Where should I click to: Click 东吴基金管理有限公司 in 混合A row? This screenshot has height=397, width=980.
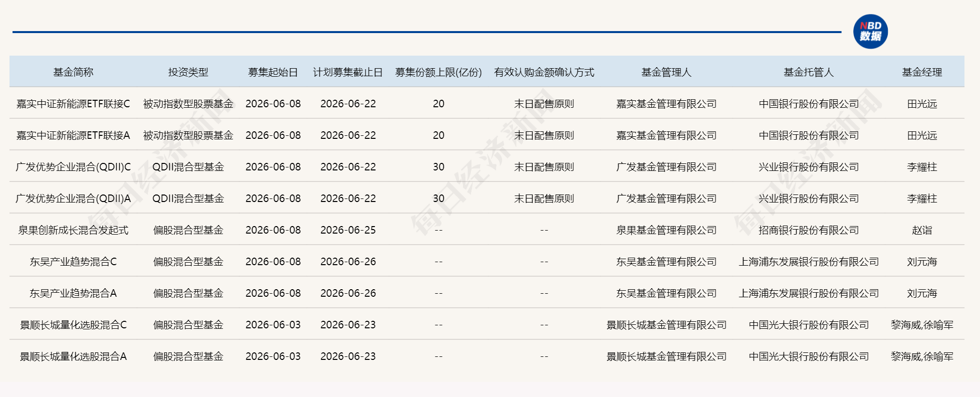pyautogui.click(x=666, y=293)
